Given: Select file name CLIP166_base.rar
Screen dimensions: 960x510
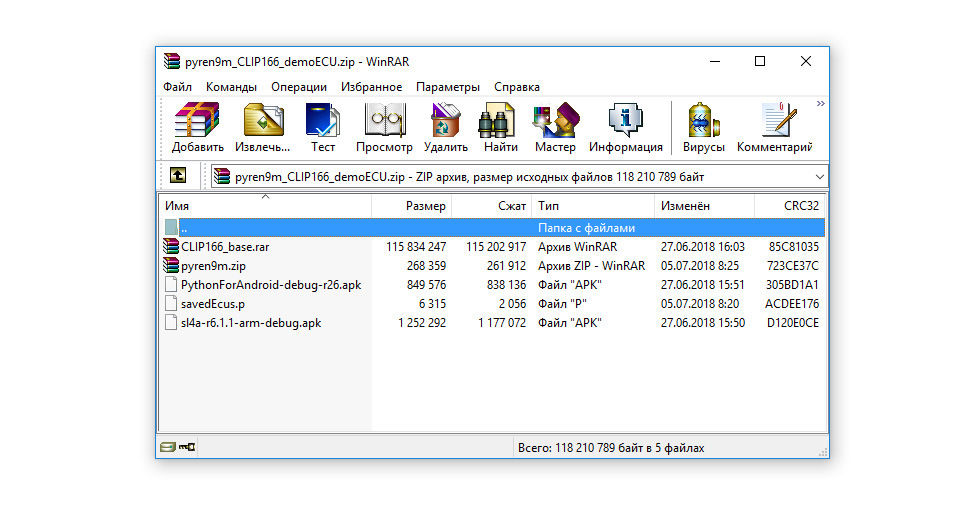Looking at the screenshot, I should click(225, 247).
